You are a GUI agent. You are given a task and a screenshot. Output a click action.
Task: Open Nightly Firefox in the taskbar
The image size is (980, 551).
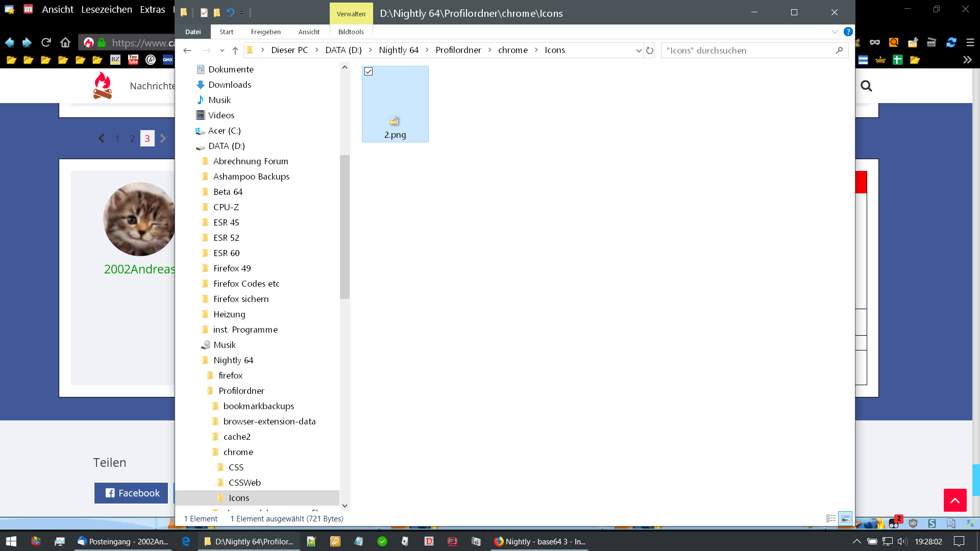[540, 541]
